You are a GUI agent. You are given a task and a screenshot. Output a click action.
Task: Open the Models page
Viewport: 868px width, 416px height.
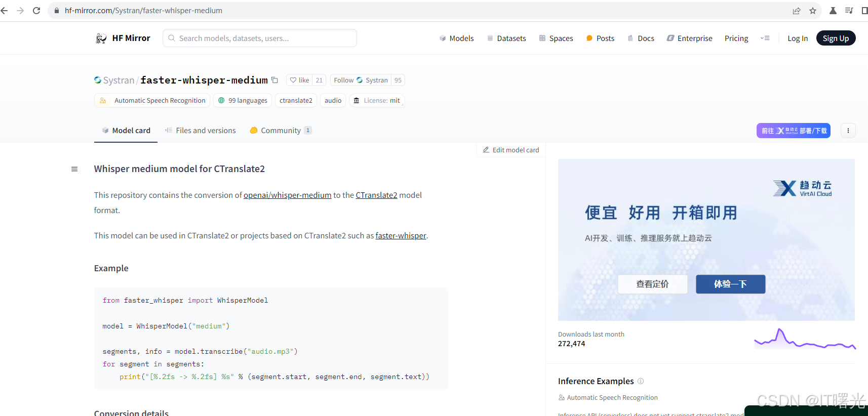pos(457,38)
